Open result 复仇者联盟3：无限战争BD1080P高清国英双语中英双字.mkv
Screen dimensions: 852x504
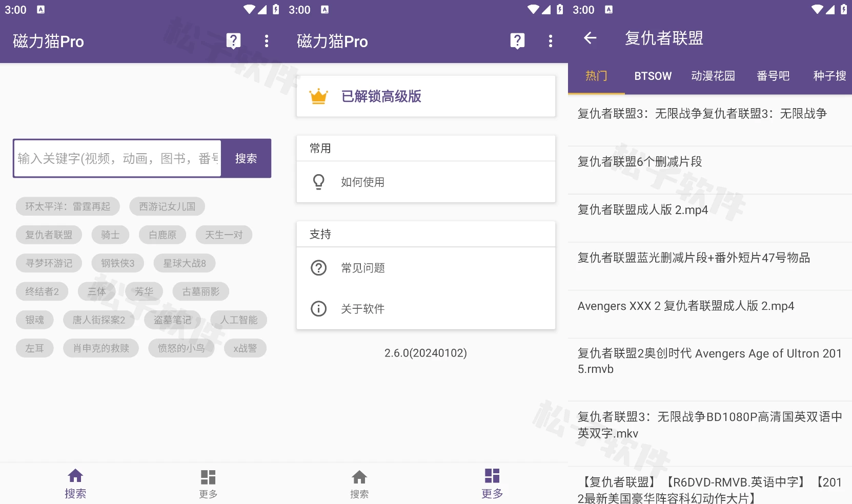tap(710, 434)
